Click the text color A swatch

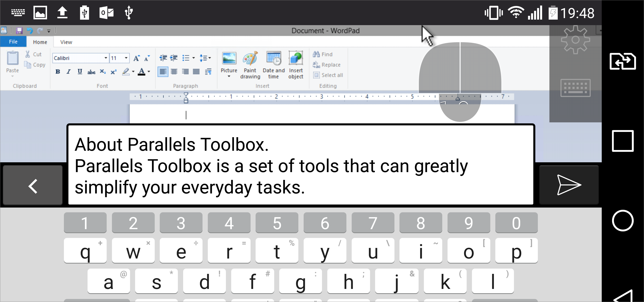point(142,72)
